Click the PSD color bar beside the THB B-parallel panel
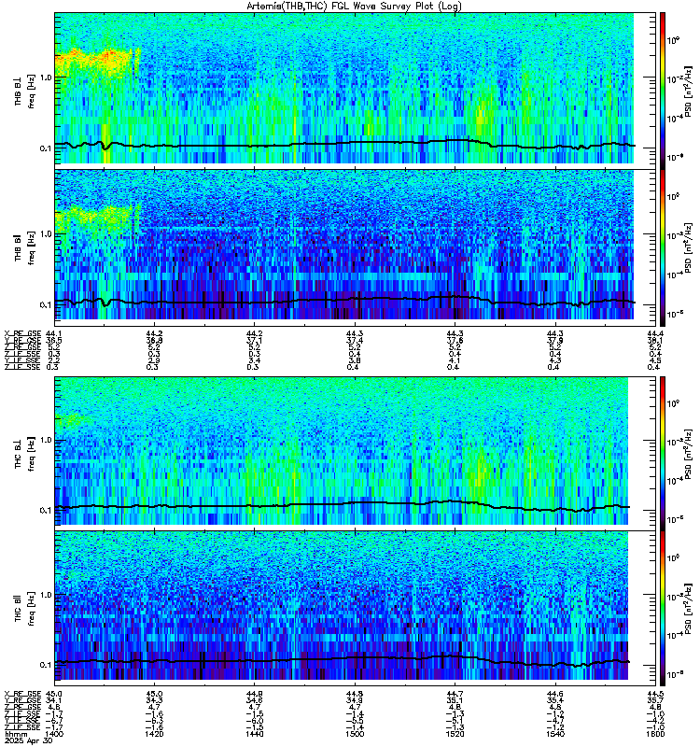The height and width of the screenshot is (747, 700). 663,247
